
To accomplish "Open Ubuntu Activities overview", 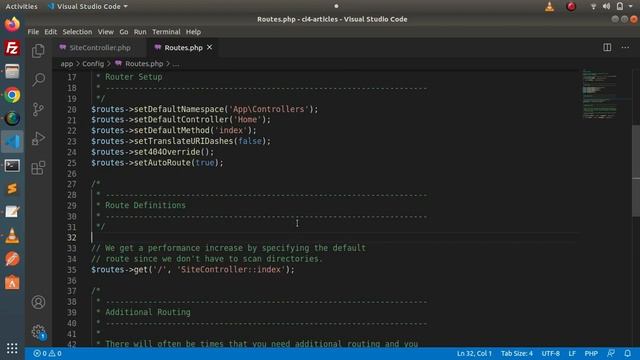I will pos(21,6).
